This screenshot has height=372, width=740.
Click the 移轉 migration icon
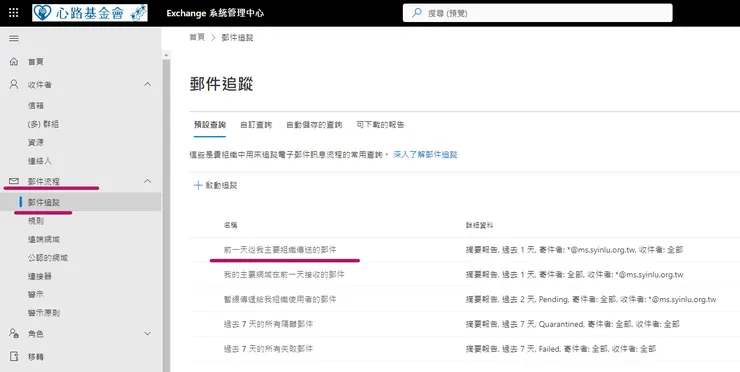point(14,356)
